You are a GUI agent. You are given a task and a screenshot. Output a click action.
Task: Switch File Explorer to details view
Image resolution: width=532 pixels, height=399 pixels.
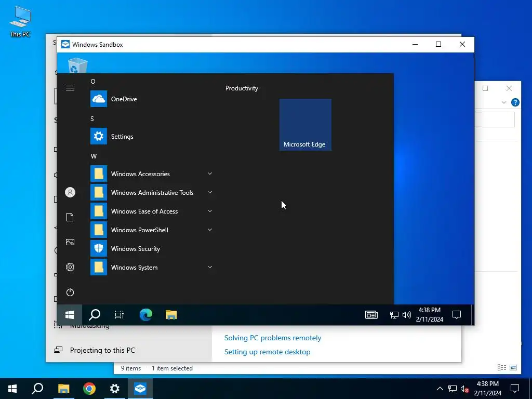click(x=502, y=367)
